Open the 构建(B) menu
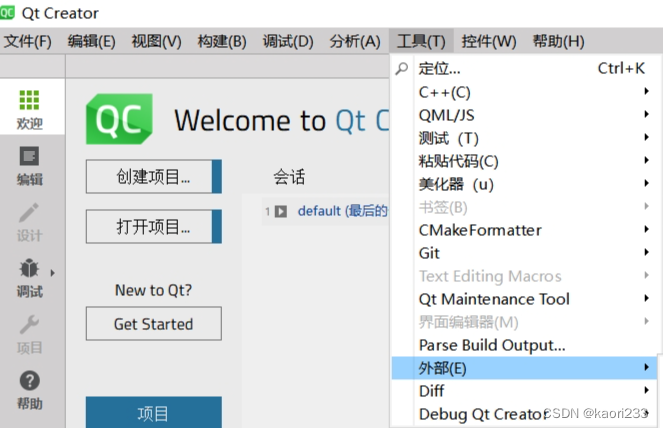Viewport: 663px width, 428px height. tap(222, 41)
